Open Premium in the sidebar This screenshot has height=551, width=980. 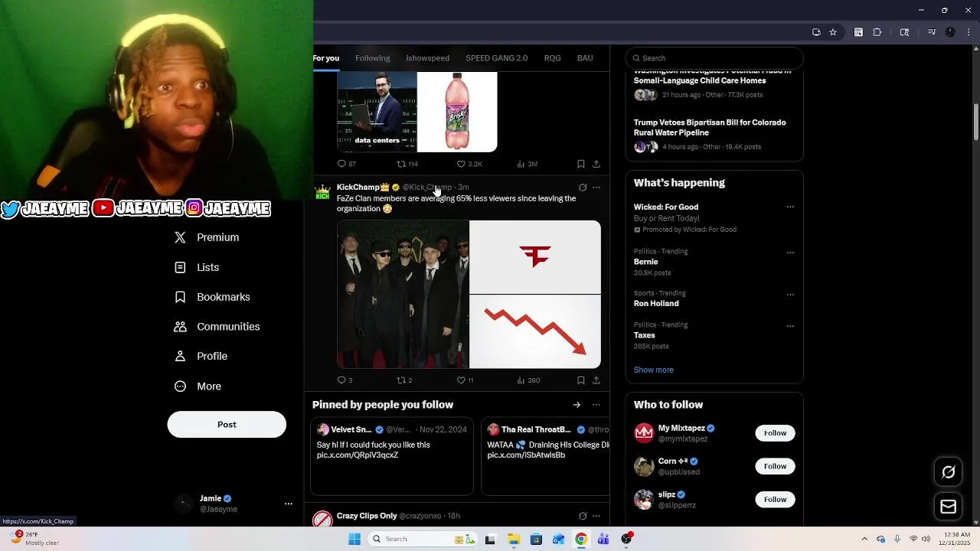pos(207,237)
